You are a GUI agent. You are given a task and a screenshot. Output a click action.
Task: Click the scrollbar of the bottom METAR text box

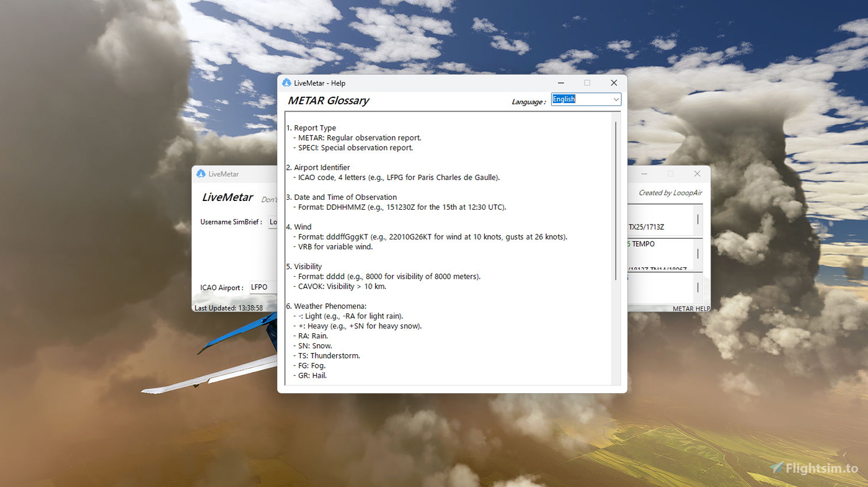tap(699, 288)
